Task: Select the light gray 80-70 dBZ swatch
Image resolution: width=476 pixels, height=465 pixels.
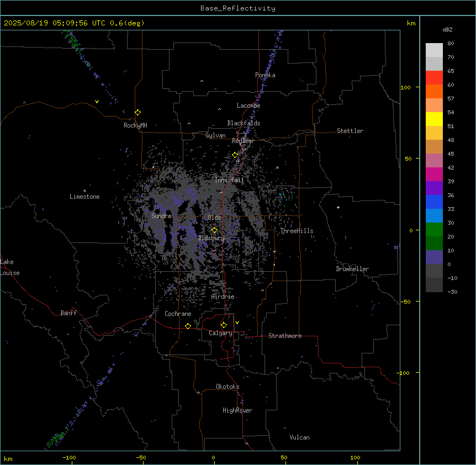Action: [434, 50]
